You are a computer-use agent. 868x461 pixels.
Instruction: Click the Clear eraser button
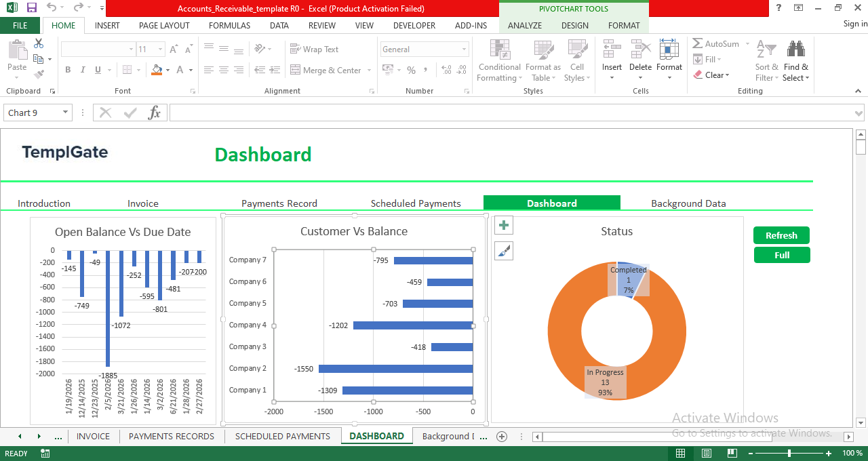click(x=711, y=75)
